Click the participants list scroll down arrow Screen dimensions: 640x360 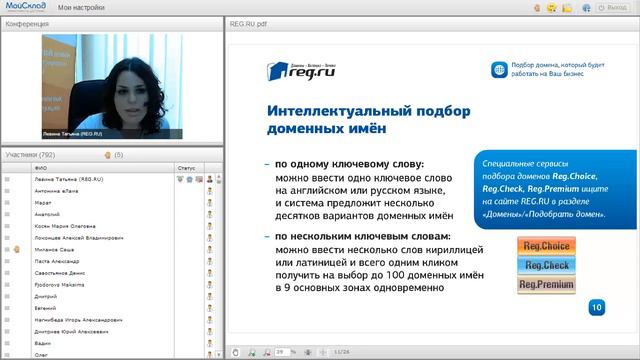pos(219,355)
